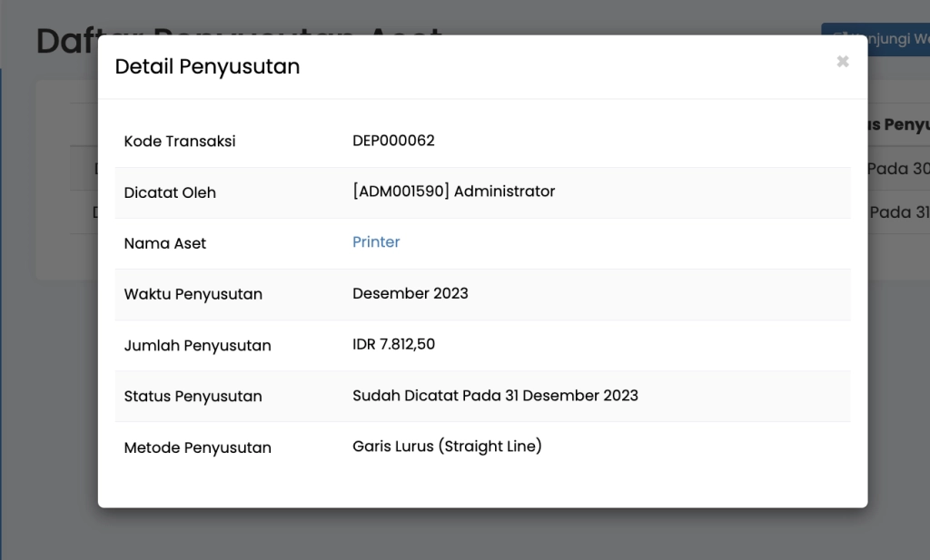The image size is (930, 560).
Task: Click the Kode Transaksi row label
Action: pyautogui.click(x=179, y=141)
